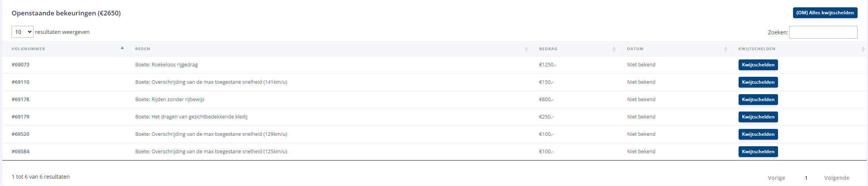Sort table by Volgnummer column arrow

[122, 48]
